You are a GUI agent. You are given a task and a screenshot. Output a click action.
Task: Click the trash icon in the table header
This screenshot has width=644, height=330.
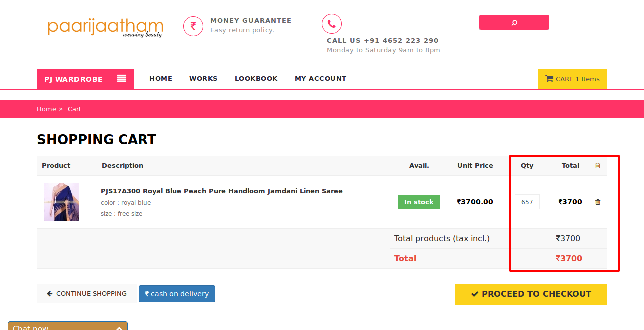[x=598, y=165]
